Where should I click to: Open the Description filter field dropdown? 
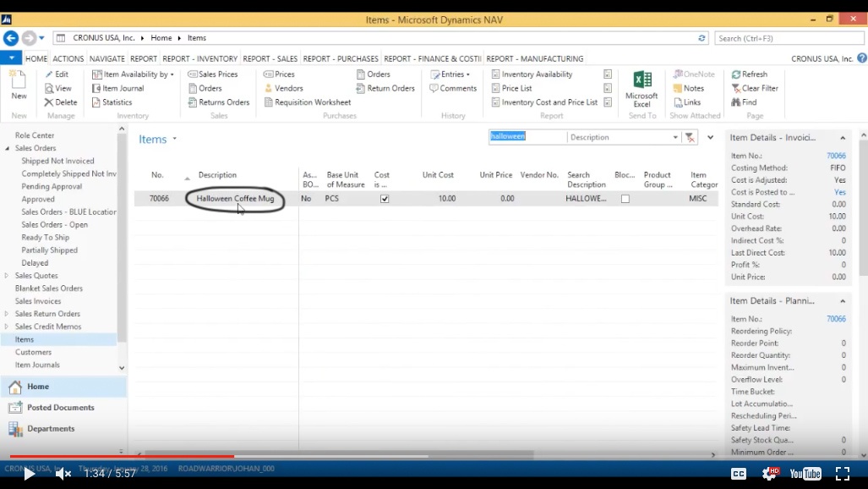click(x=675, y=137)
